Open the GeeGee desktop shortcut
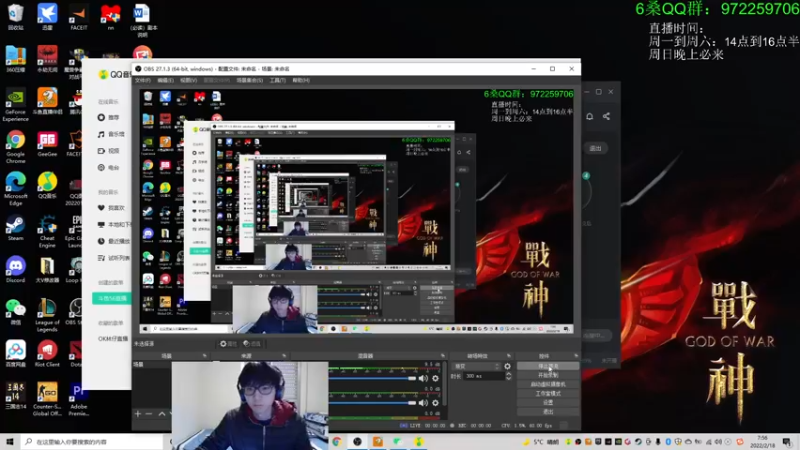 tap(47, 143)
